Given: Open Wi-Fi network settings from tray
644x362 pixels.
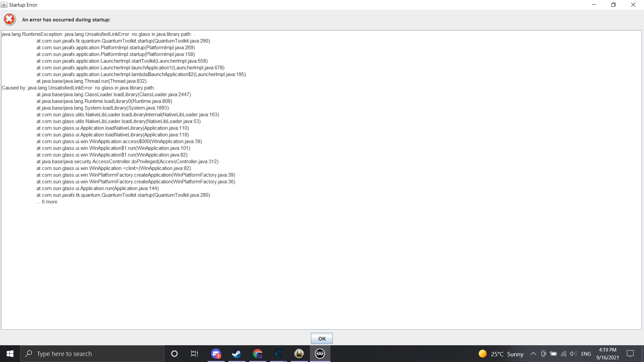Looking at the screenshot, I should coord(563,354).
